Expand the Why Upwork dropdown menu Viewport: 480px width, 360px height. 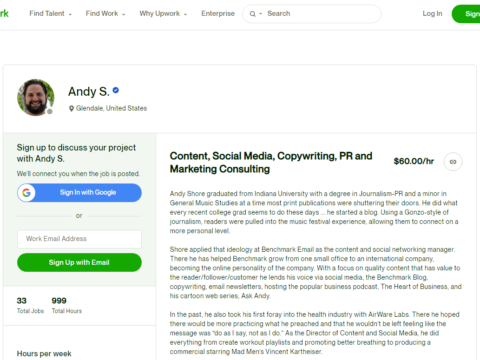163,14
